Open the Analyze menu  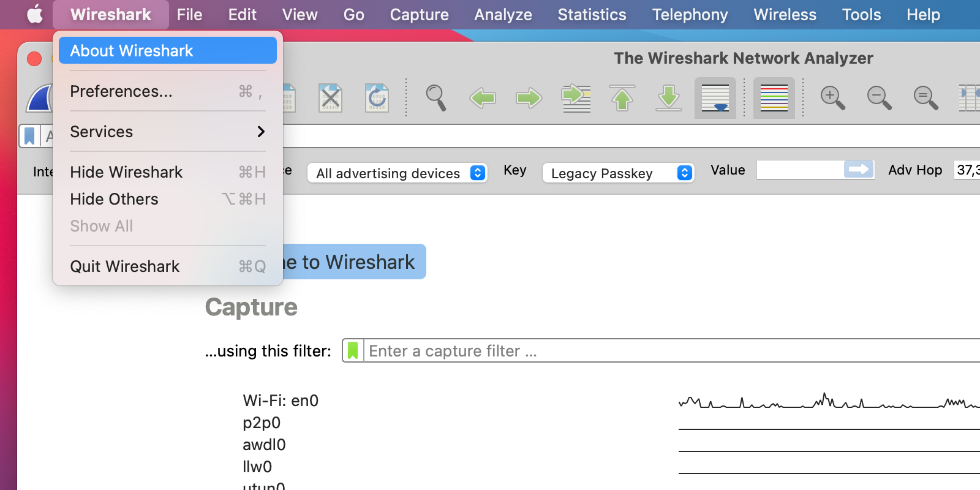tap(503, 15)
